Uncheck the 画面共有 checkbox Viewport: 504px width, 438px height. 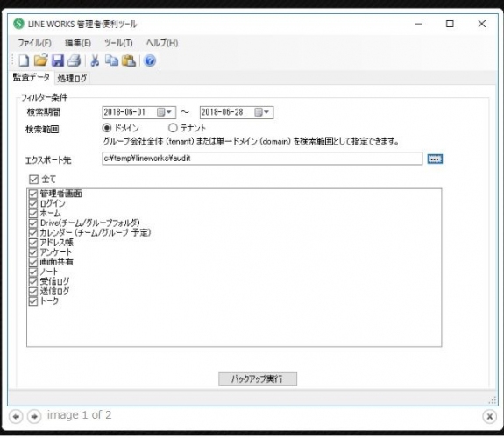click(33, 262)
